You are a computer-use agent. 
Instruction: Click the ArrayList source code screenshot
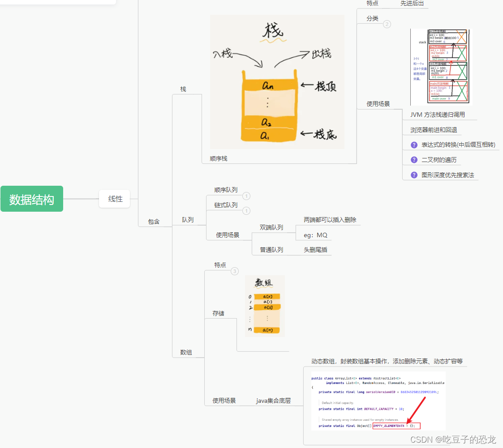point(378,401)
